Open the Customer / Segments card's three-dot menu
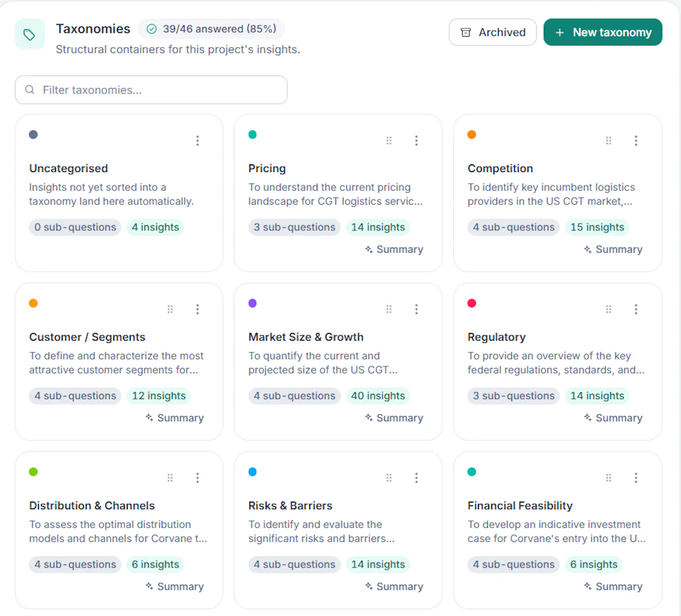Screen dimensions: 681x616 [x=197, y=309]
